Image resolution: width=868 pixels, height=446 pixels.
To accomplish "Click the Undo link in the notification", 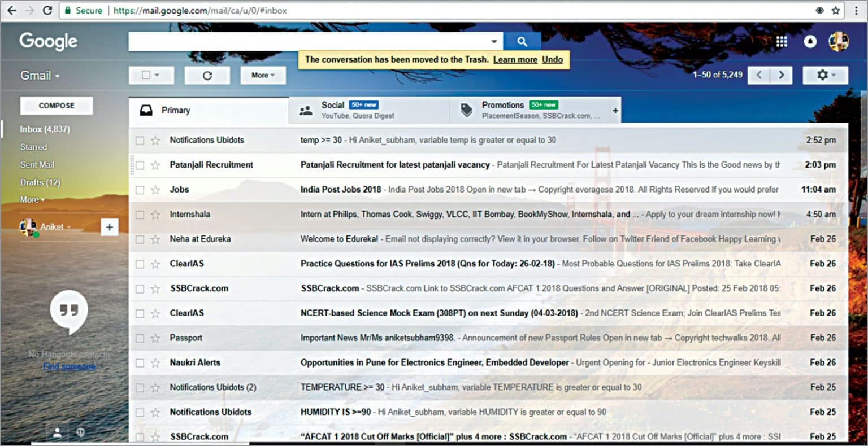I will click(x=552, y=59).
